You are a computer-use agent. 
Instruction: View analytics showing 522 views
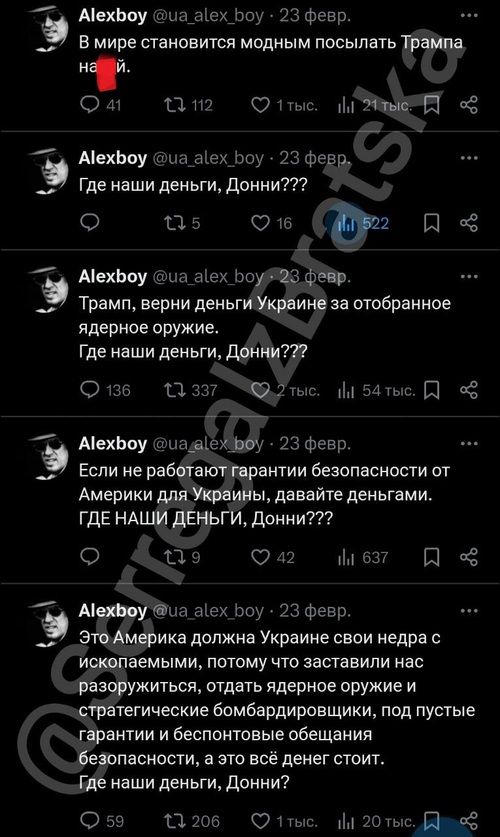363,223
